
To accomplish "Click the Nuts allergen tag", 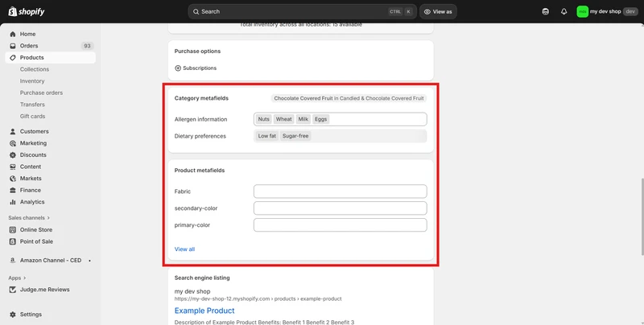I will (x=264, y=119).
